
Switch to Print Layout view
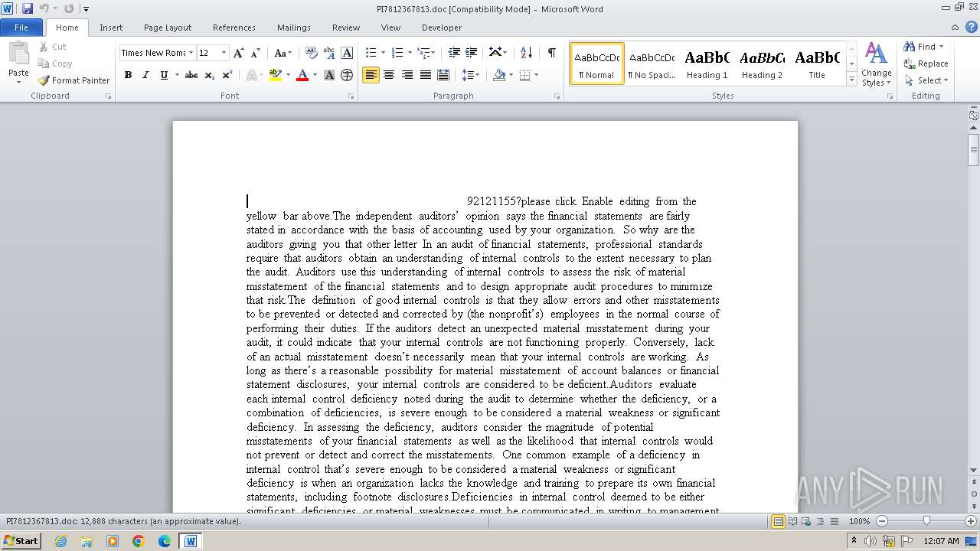(x=779, y=521)
